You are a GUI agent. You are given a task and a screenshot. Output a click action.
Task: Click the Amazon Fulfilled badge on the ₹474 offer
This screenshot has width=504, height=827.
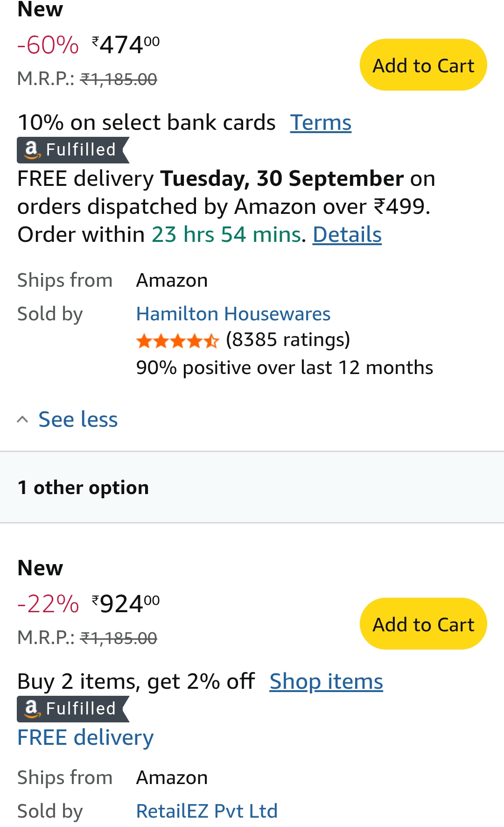click(x=72, y=150)
